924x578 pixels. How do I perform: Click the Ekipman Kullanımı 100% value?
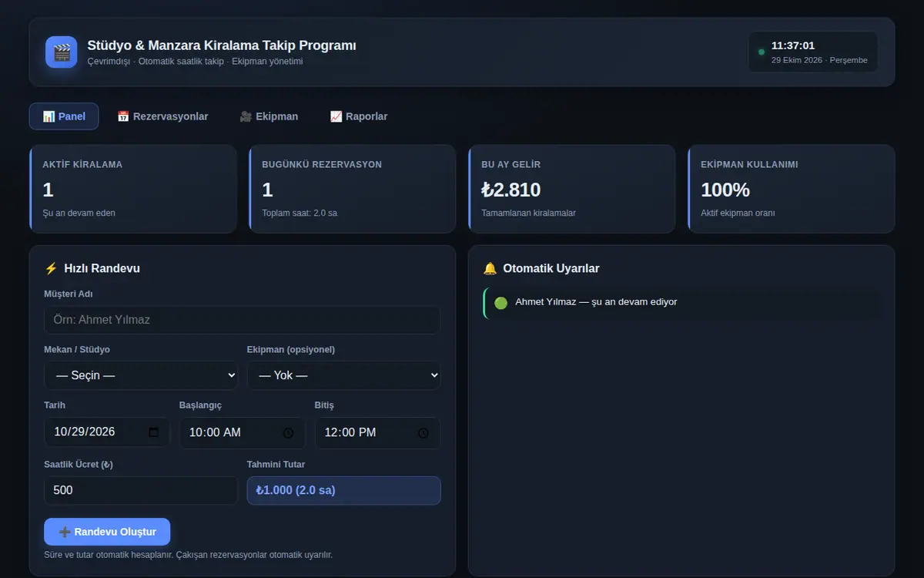[725, 190]
